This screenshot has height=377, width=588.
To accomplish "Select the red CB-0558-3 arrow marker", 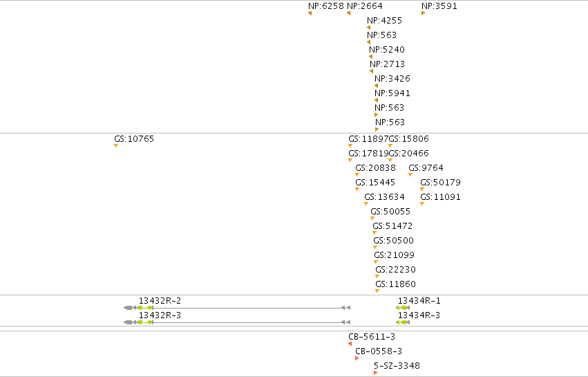I will point(357,358).
